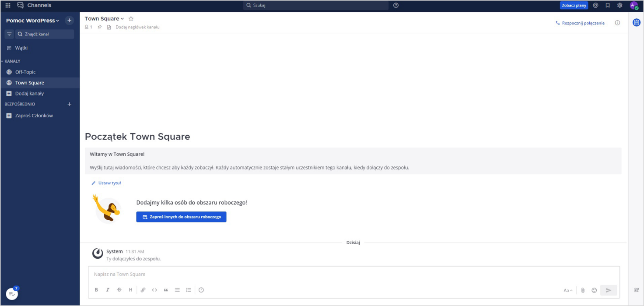Insert heading formatting
The width and height of the screenshot is (644, 306).
pos(130,290)
